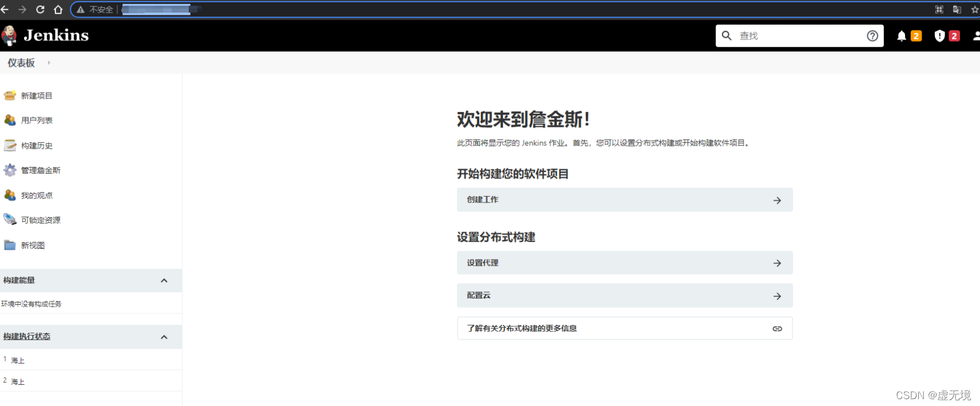Collapse the 构建能量 panel chevron
The width and height of the screenshot is (980, 406).
[164, 281]
